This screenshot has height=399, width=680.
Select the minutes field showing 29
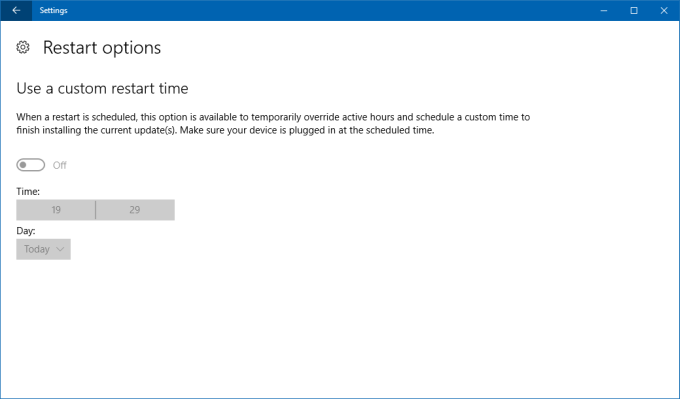135,210
